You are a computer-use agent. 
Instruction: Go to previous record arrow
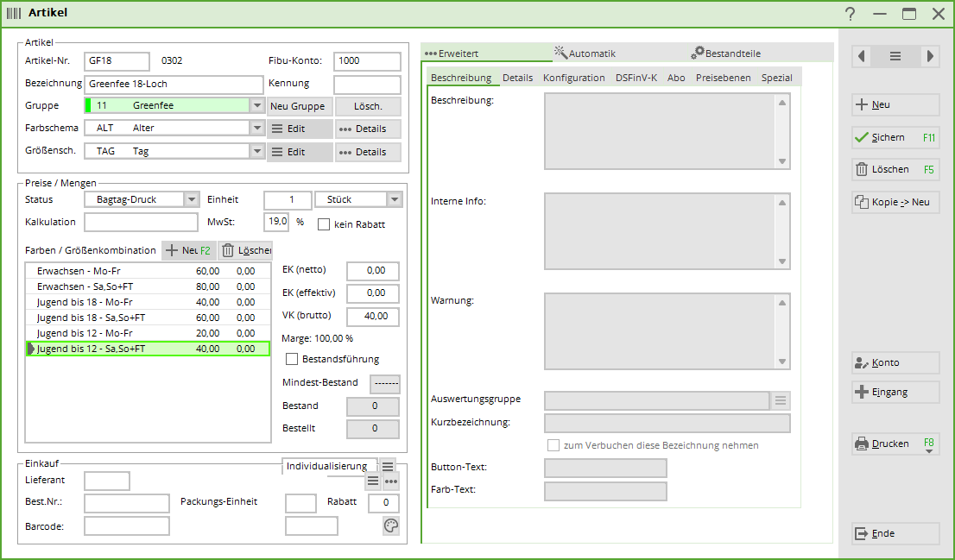pyautogui.click(x=861, y=56)
